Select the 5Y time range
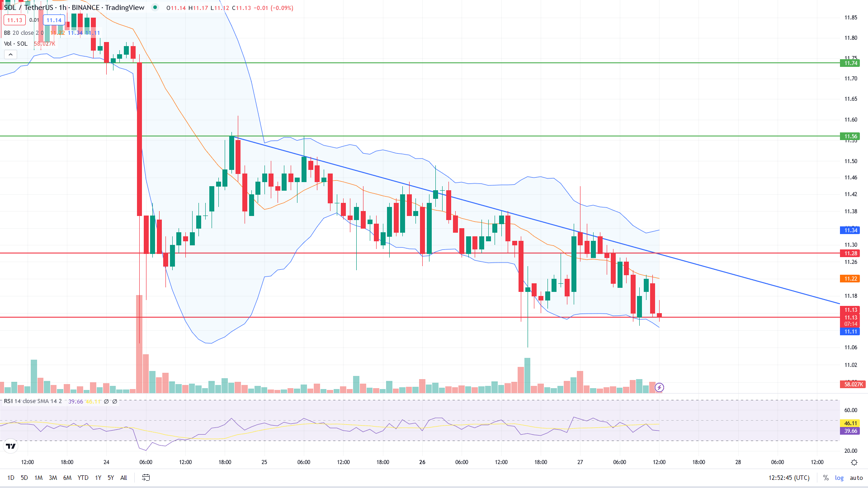This screenshot has width=868, height=488. pos(111,478)
